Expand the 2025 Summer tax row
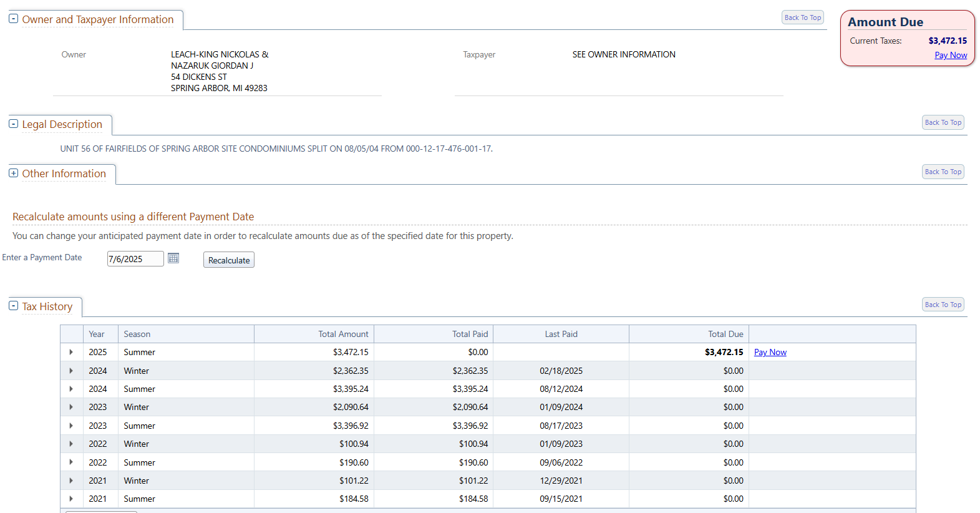 point(71,352)
